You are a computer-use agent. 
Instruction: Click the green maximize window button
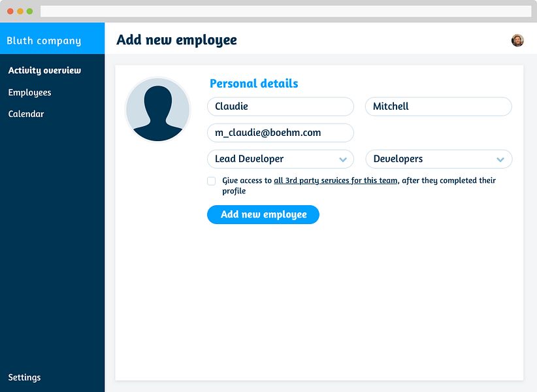coord(30,11)
